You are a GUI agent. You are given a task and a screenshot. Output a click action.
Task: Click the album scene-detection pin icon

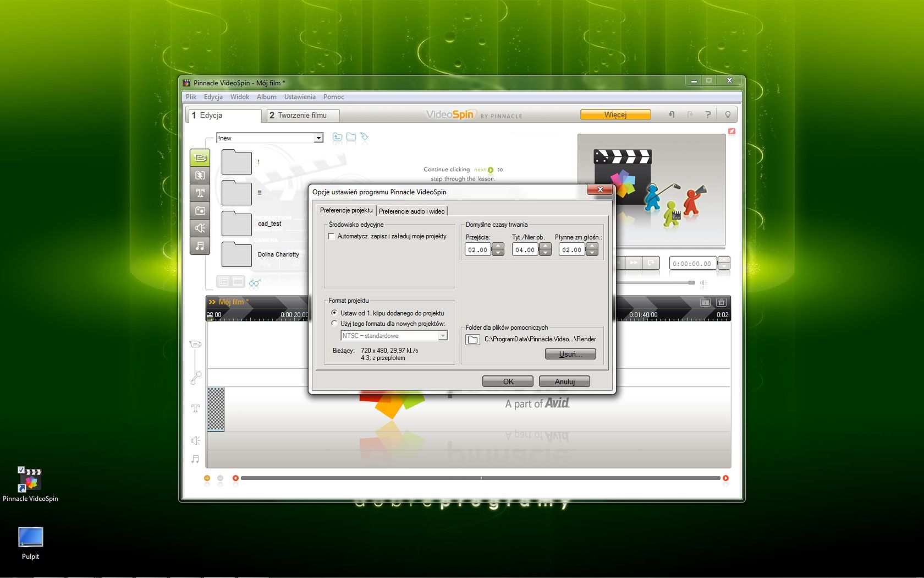[364, 137]
